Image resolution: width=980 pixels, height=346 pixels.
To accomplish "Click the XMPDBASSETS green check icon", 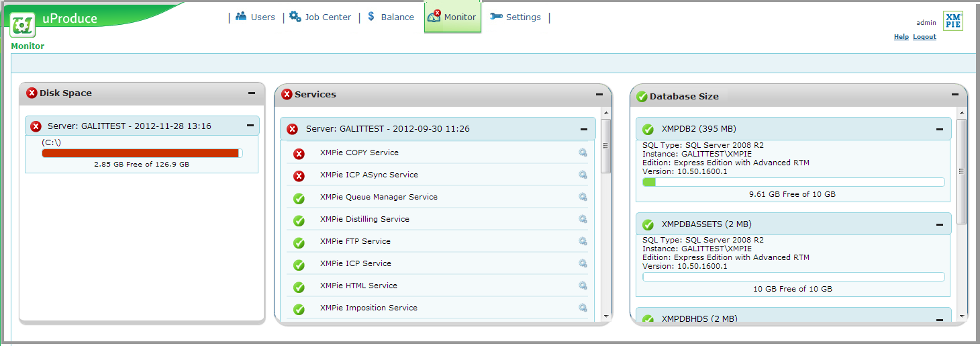I will coord(648,225).
